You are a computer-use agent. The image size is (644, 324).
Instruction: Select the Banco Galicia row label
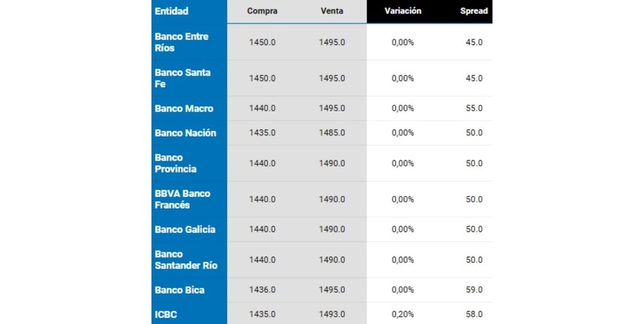pyautogui.click(x=185, y=229)
